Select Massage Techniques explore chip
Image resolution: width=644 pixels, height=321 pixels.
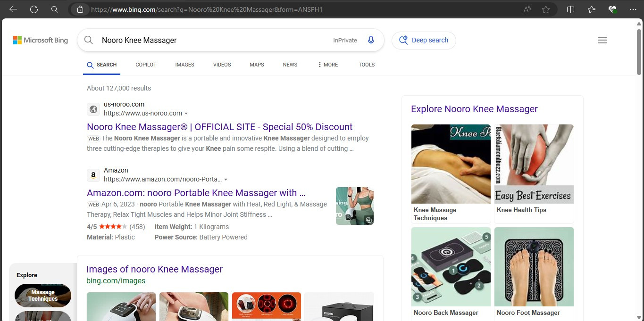(43, 296)
